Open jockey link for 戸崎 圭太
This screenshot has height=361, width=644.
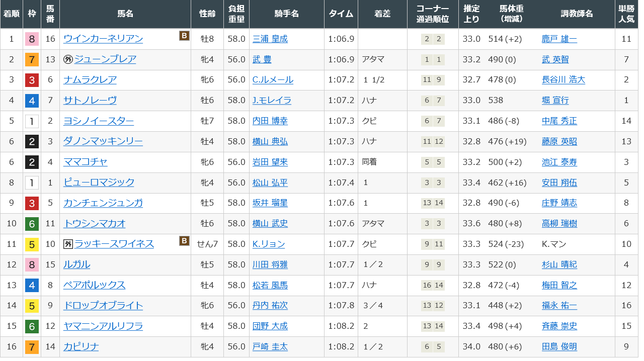click(x=270, y=347)
